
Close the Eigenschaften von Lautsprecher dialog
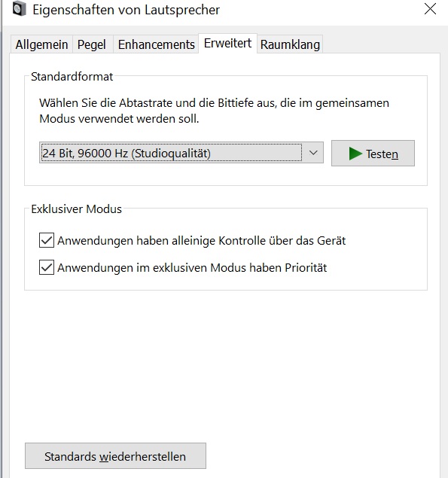[430, 9]
